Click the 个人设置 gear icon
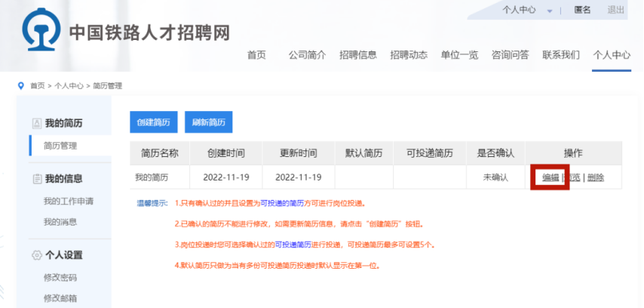 pyautogui.click(x=35, y=254)
